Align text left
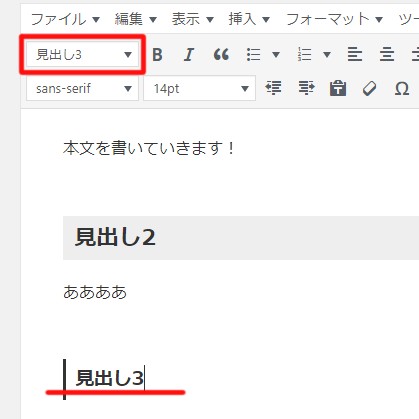Image resolution: width=419 pixels, height=419 pixels. tap(355, 54)
